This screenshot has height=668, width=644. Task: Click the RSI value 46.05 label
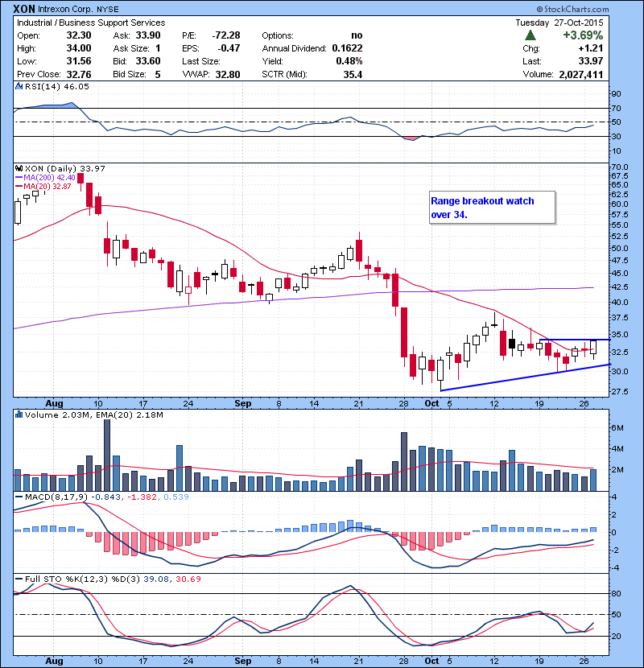click(x=76, y=86)
